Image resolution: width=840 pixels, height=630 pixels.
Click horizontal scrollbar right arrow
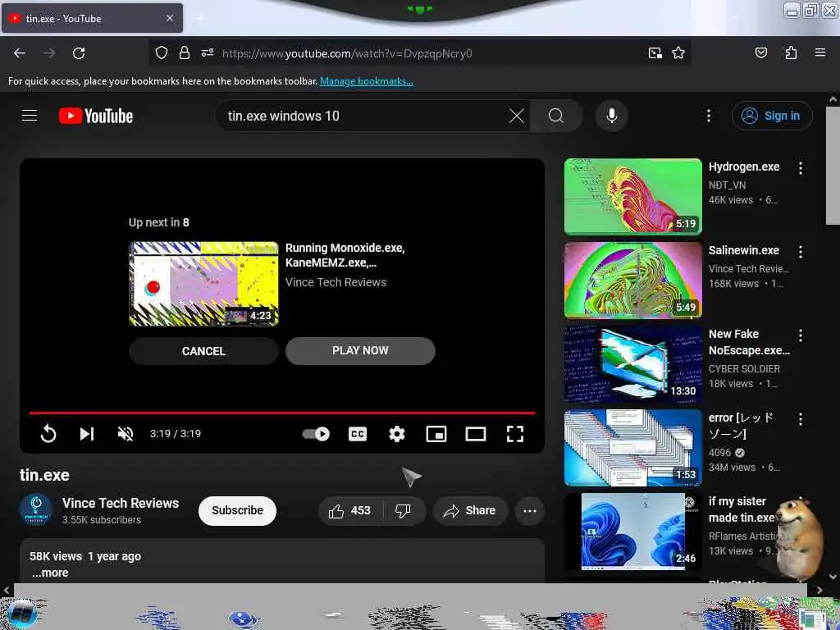click(x=819, y=591)
